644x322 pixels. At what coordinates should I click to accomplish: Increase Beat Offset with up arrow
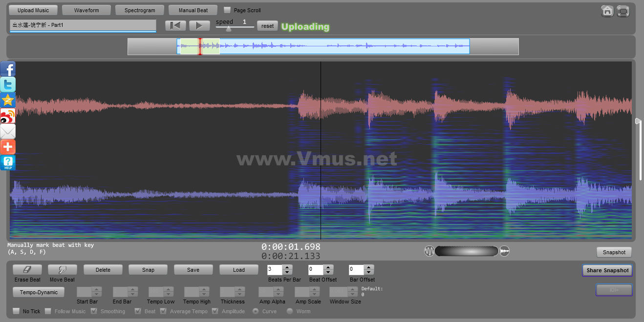[328, 267]
